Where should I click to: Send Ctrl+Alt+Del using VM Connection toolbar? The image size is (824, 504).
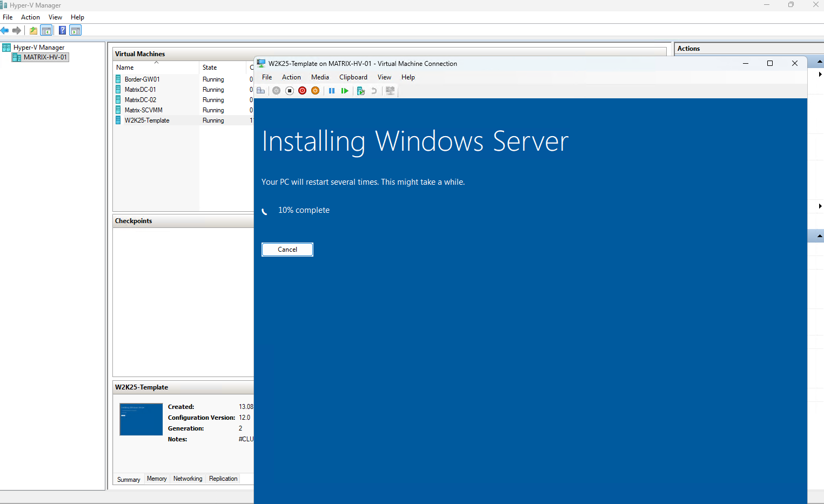coord(261,91)
